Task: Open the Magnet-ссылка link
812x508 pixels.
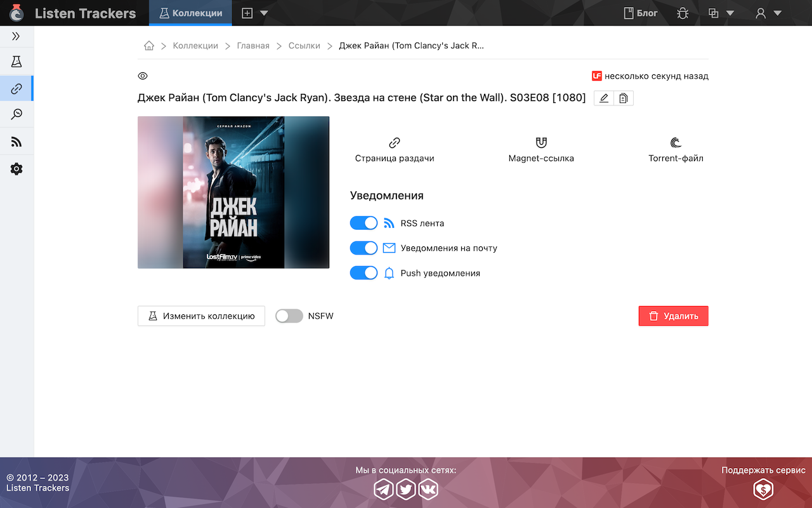Action: 541,149
